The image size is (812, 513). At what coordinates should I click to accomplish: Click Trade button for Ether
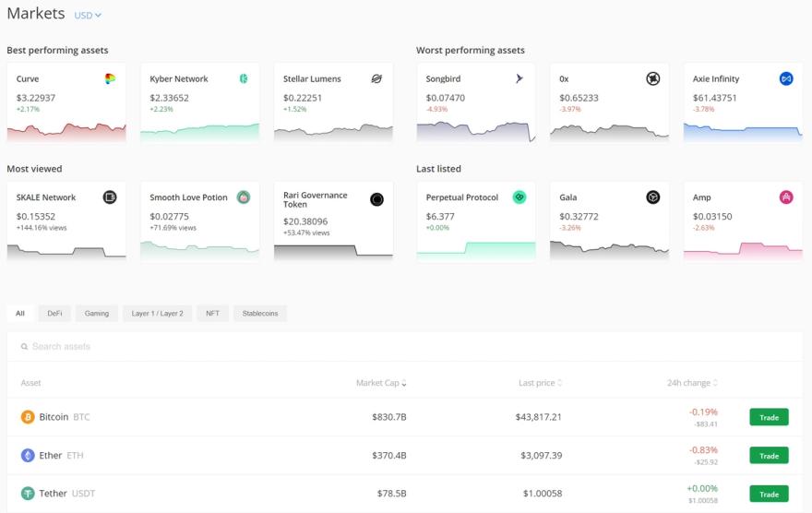tap(769, 456)
